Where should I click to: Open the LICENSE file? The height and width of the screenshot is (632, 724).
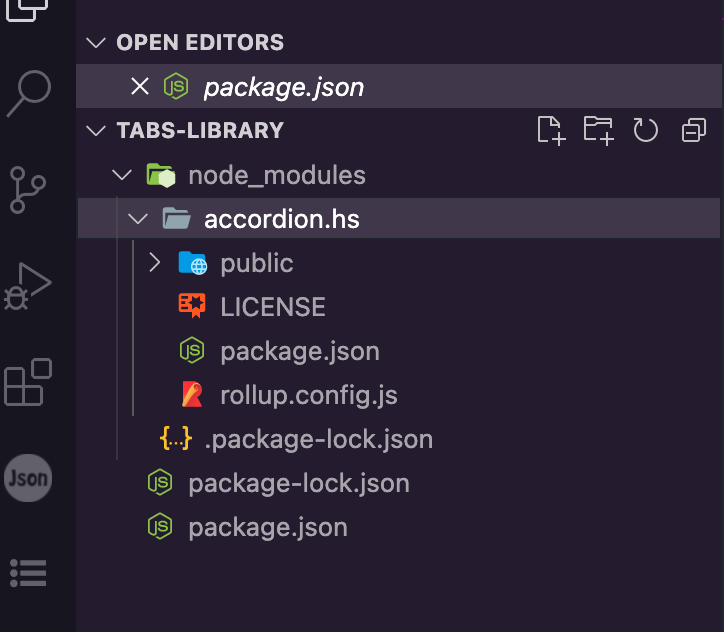coord(272,307)
